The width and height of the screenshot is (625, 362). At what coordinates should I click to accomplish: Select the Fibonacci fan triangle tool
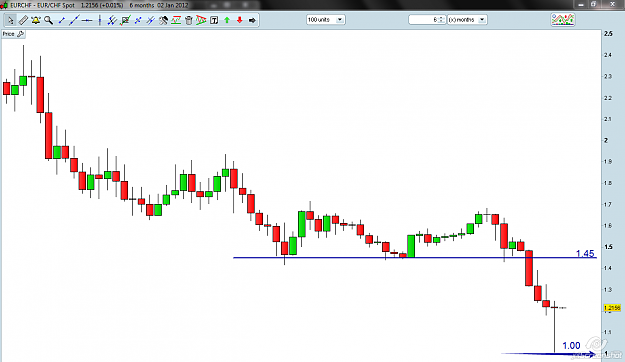201,20
